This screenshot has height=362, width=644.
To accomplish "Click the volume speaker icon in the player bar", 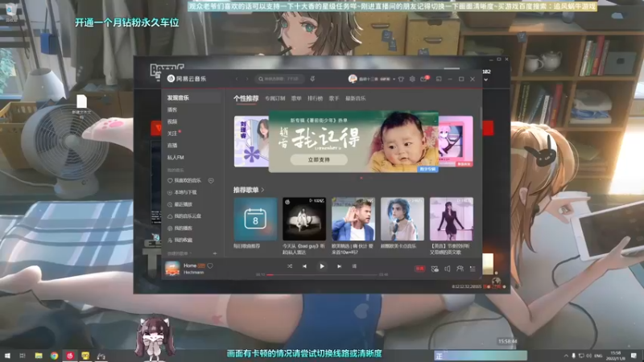I will pyautogui.click(x=448, y=269).
